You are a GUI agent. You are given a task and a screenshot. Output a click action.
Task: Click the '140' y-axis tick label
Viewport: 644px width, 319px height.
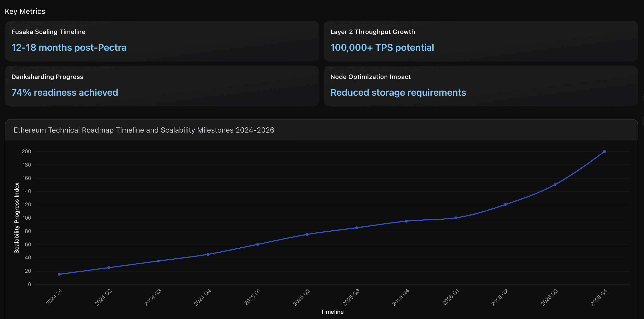tap(27, 191)
